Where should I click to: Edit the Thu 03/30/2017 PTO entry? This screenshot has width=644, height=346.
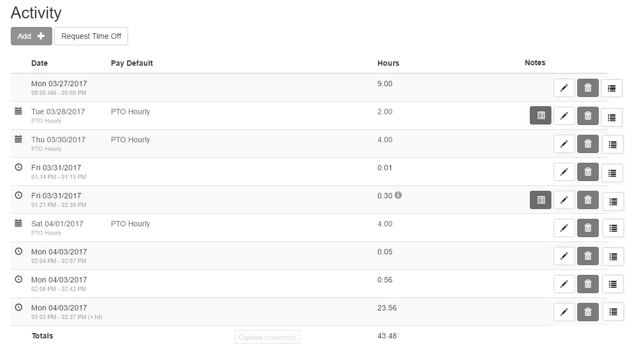[564, 144]
